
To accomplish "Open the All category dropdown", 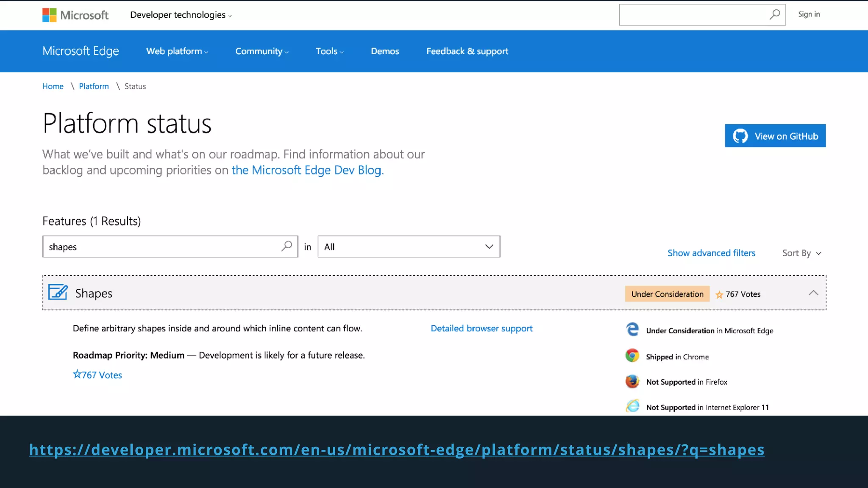I will click(409, 247).
